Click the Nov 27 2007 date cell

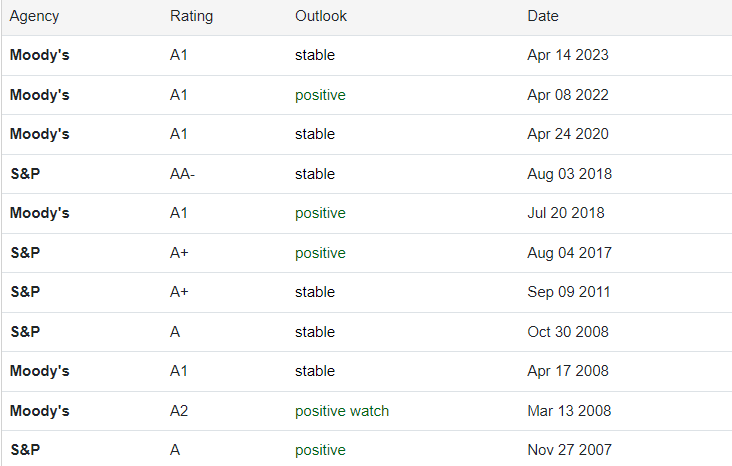tap(569, 450)
